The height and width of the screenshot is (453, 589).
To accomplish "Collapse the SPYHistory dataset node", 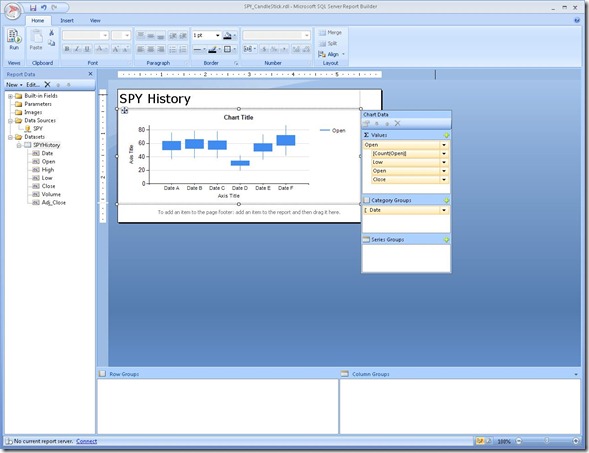I will coord(18,145).
